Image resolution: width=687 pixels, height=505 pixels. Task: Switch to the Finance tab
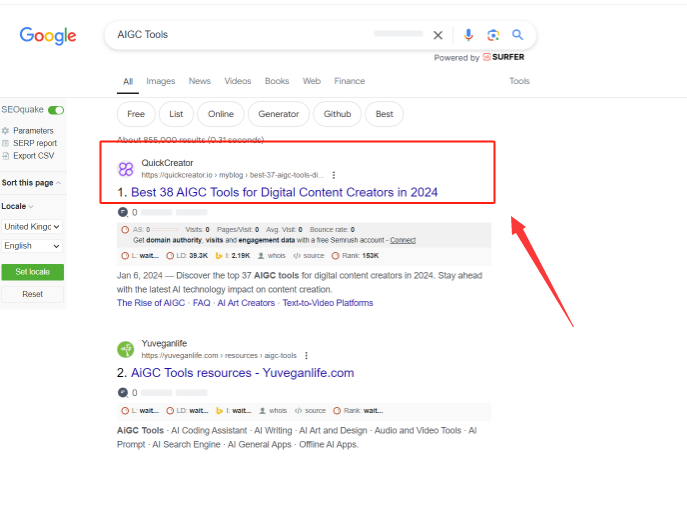click(x=350, y=81)
